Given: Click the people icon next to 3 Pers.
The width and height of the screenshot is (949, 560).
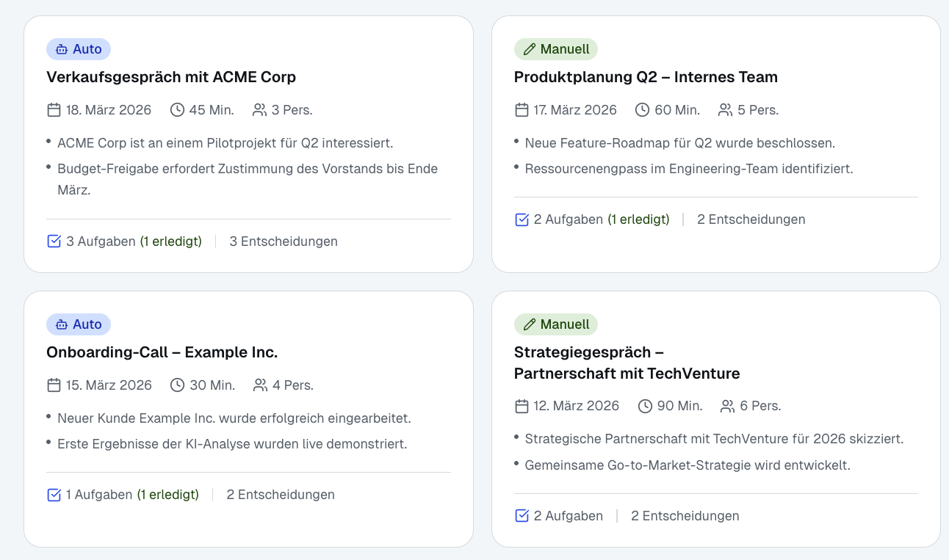Looking at the screenshot, I should 259,109.
